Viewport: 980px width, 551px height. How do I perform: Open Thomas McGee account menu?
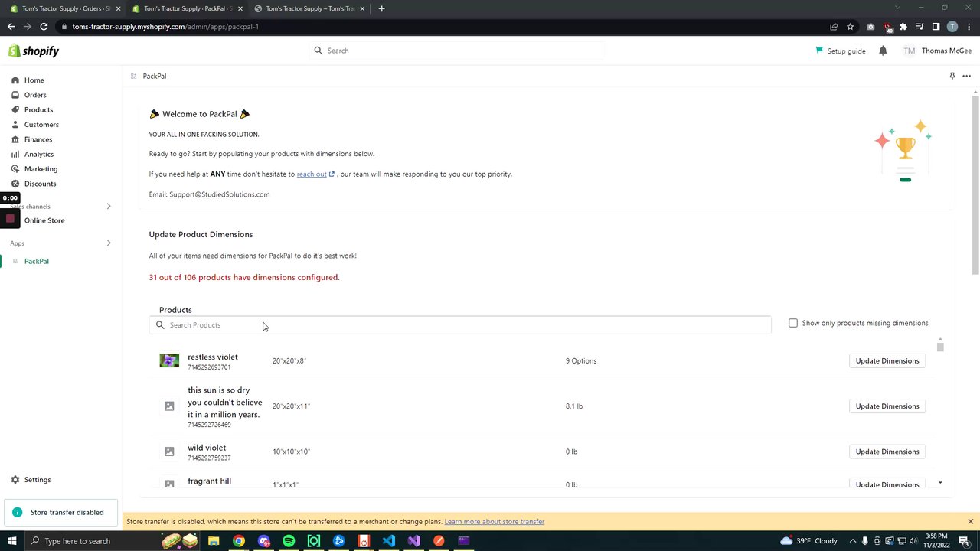(x=937, y=51)
